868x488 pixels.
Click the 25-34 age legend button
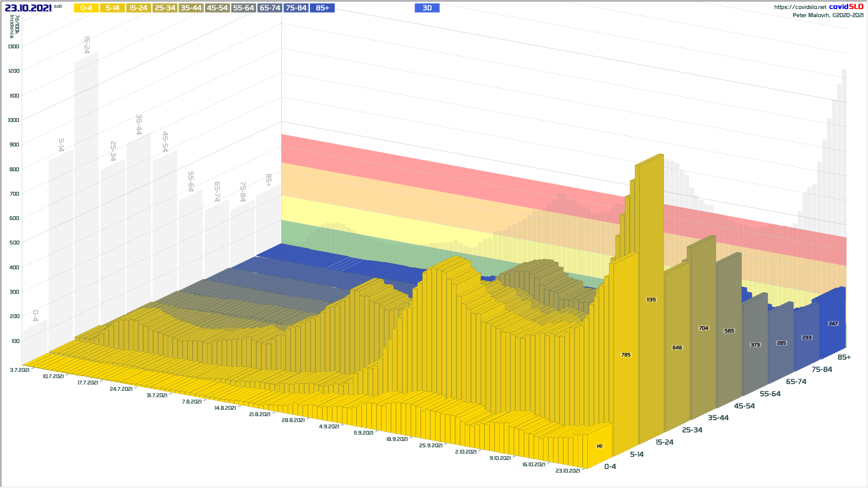[165, 8]
